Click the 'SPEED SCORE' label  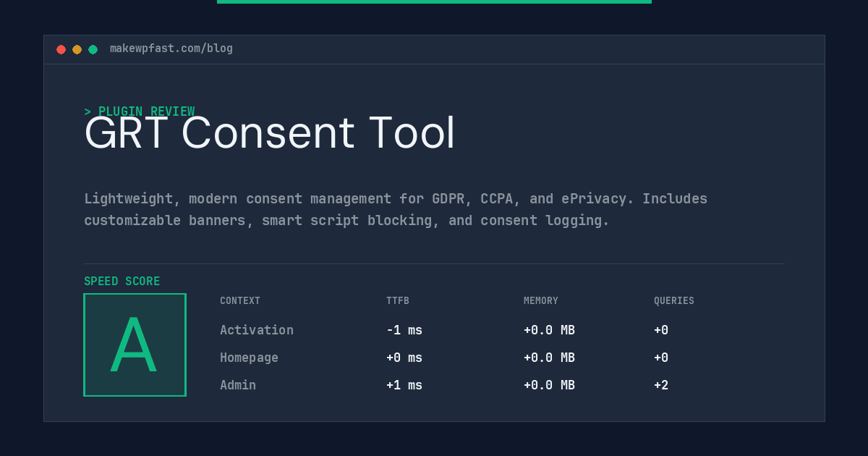point(122,282)
